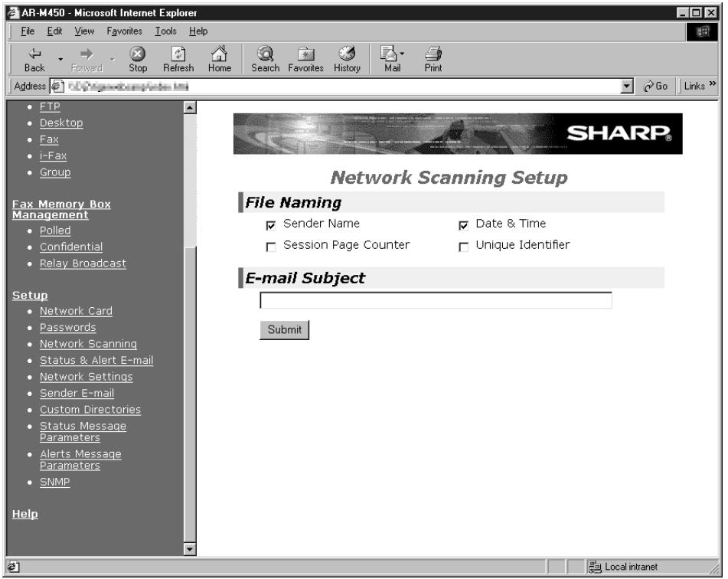This screenshot has width=728, height=579.
Task: Click the Address bar URL field
Action: pos(342,86)
